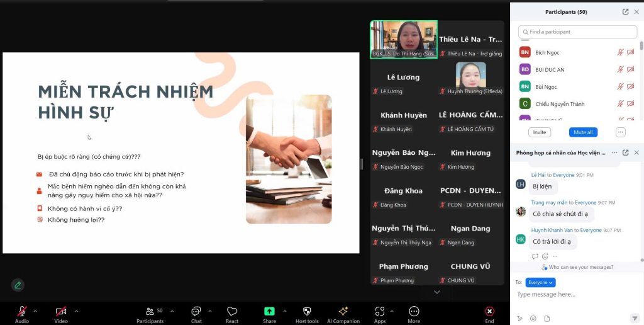Open the Apps icon in toolbar

tap(379, 312)
